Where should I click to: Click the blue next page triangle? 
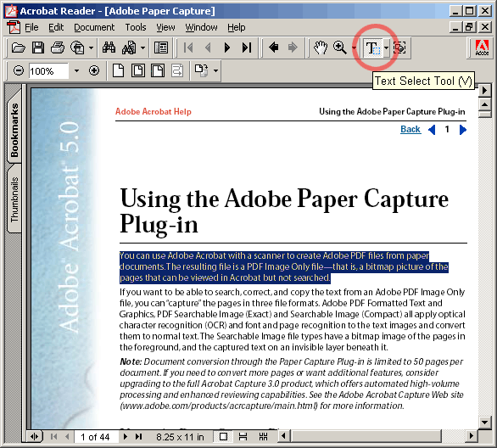pos(462,130)
